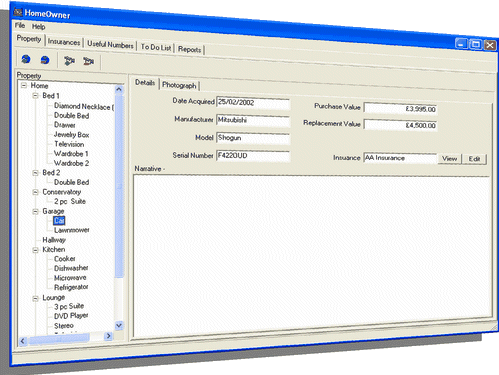Collapse the Garage tree node
This screenshot has height=375, width=499.
(x=35, y=211)
